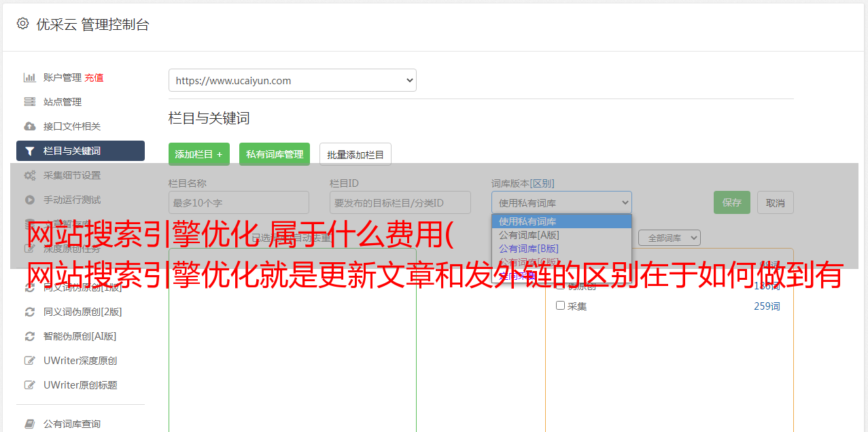Click the gear icon beside 优采云 管理控制台
Image resolution: width=868 pixels, height=432 pixels.
[x=22, y=24]
